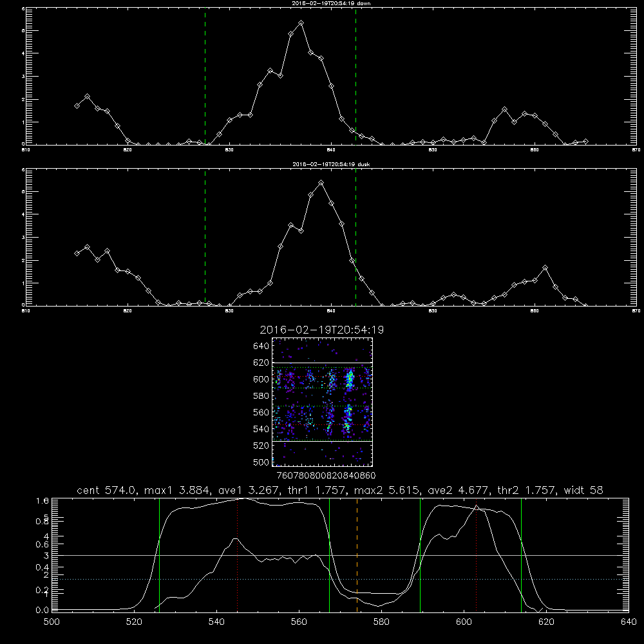Click the red dotted line near 545 in the bottom plot

click(x=238, y=555)
